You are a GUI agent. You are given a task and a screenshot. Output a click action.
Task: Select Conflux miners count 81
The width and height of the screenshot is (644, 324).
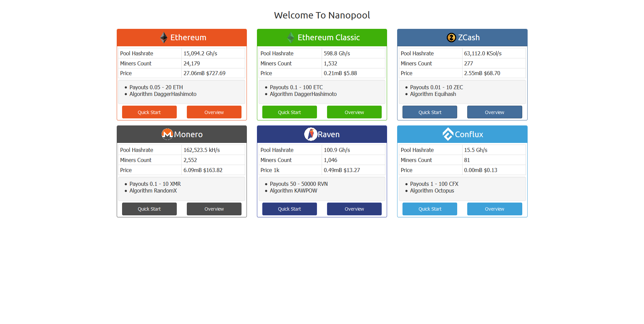click(467, 160)
